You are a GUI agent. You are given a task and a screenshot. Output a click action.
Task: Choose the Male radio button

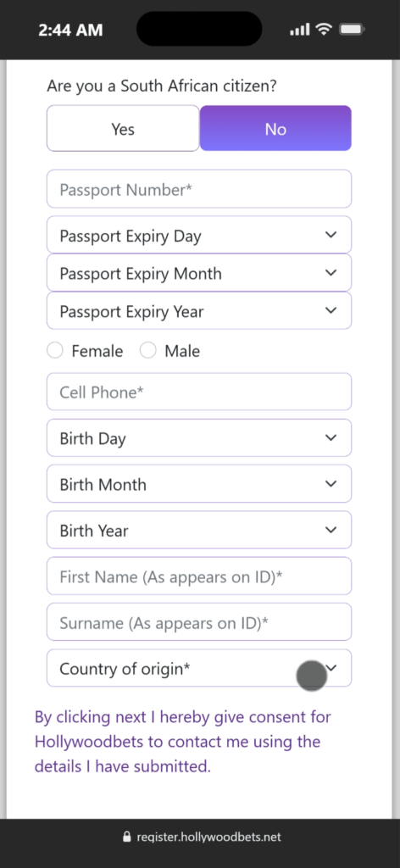(147, 351)
